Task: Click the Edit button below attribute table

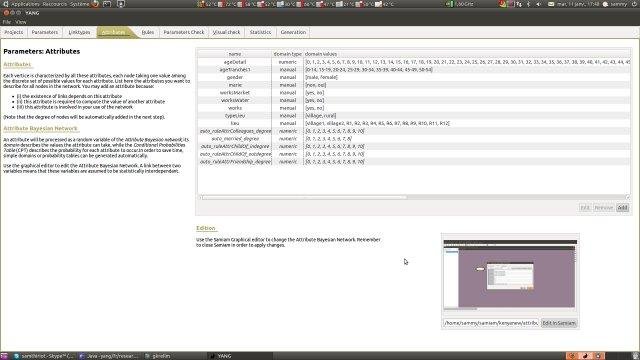Action: point(585,208)
